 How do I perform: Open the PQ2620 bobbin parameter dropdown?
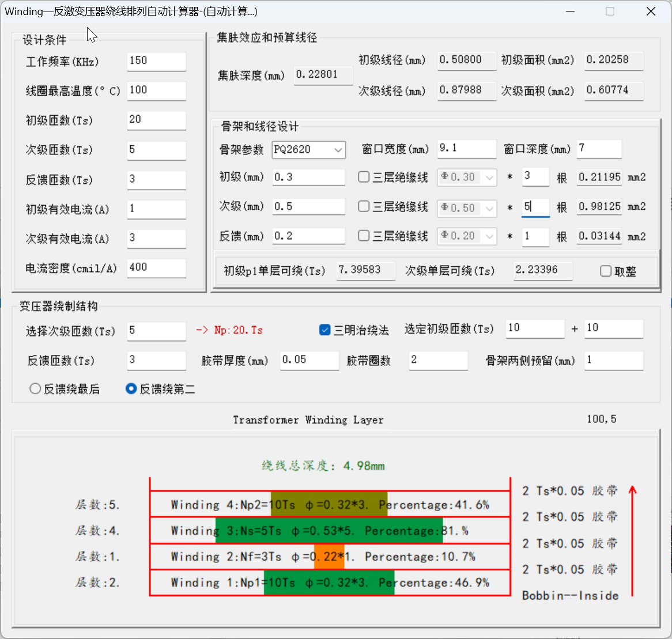(x=338, y=150)
